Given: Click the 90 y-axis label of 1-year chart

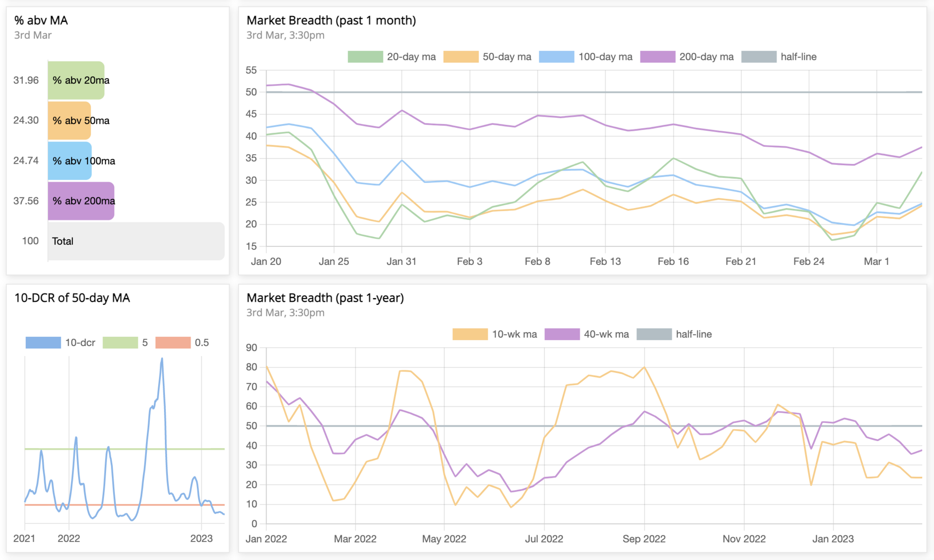Looking at the screenshot, I should pos(251,348).
